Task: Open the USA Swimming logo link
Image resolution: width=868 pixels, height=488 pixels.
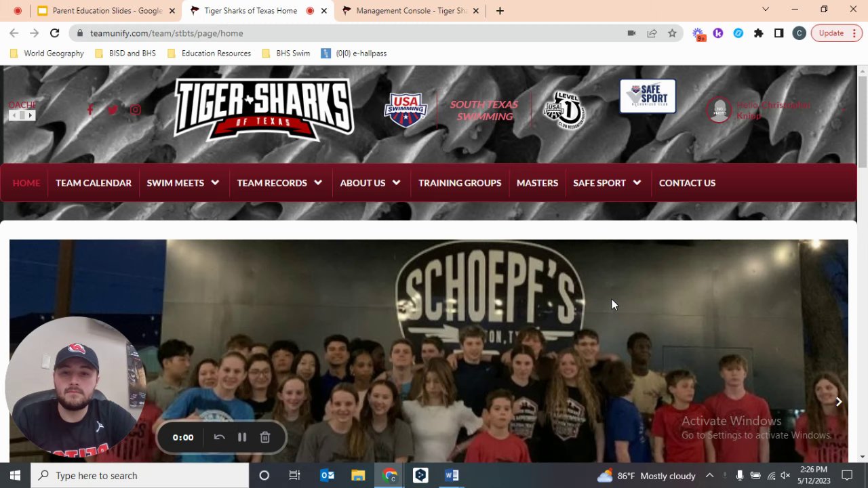Action: (x=405, y=109)
